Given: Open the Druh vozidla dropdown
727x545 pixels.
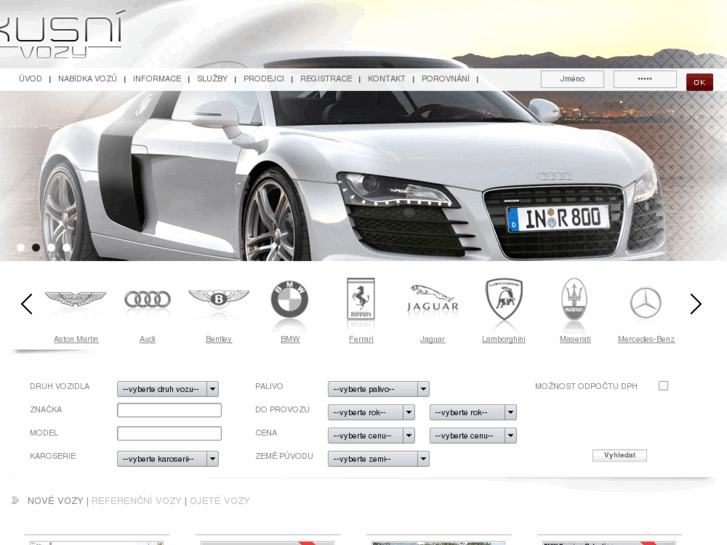Looking at the screenshot, I should (x=167, y=389).
